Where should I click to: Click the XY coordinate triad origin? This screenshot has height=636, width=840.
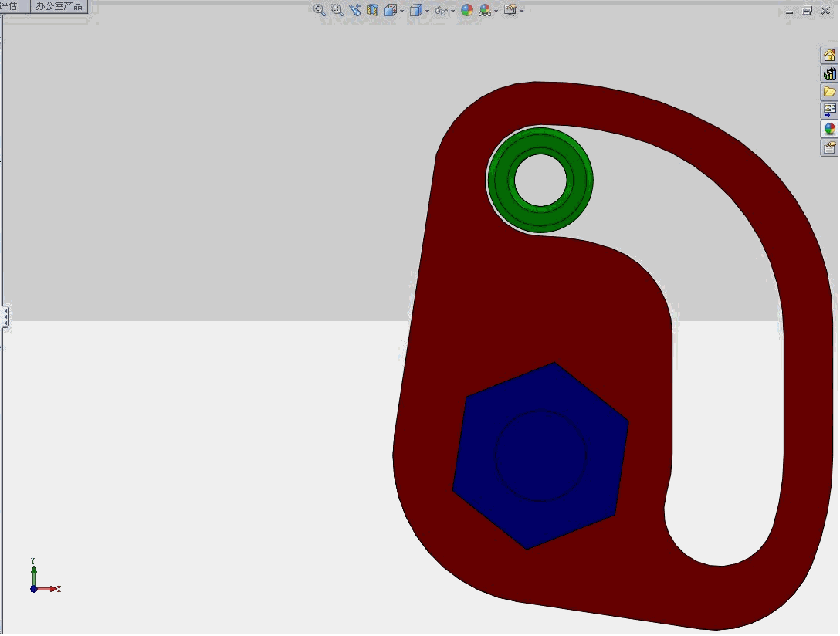tap(34, 589)
